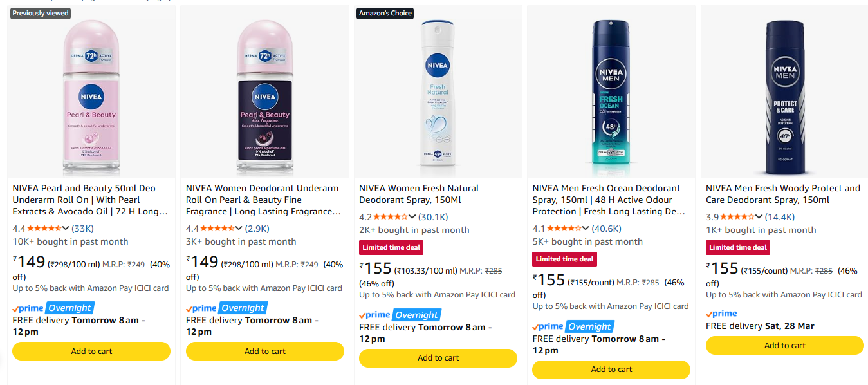Click star rating icons of Fresh Woody Protect spray
868x385 pixels.
coord(737,217)
